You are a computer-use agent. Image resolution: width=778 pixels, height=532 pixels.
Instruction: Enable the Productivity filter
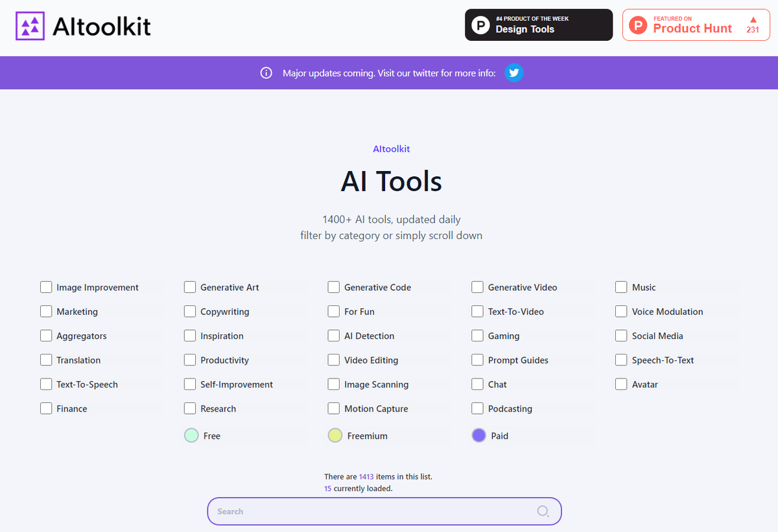(190, 360)
